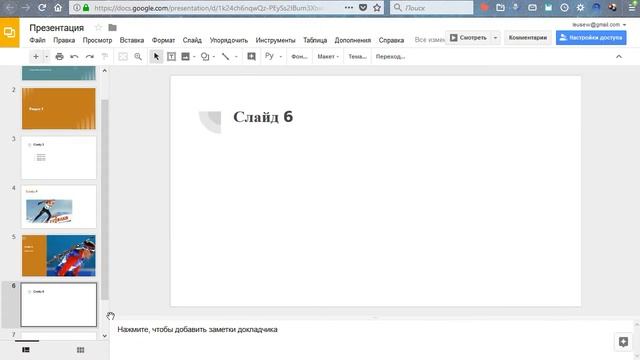Open the Ру input tools button
Image resolution: width=640 pixels, height=360 pixels.
pos(269,56)
